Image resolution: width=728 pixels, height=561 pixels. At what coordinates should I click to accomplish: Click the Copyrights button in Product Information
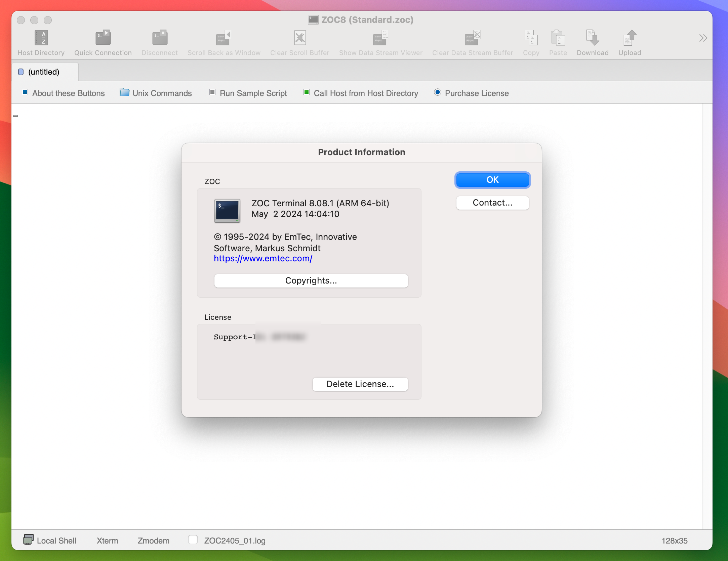(x=311, y=280)
